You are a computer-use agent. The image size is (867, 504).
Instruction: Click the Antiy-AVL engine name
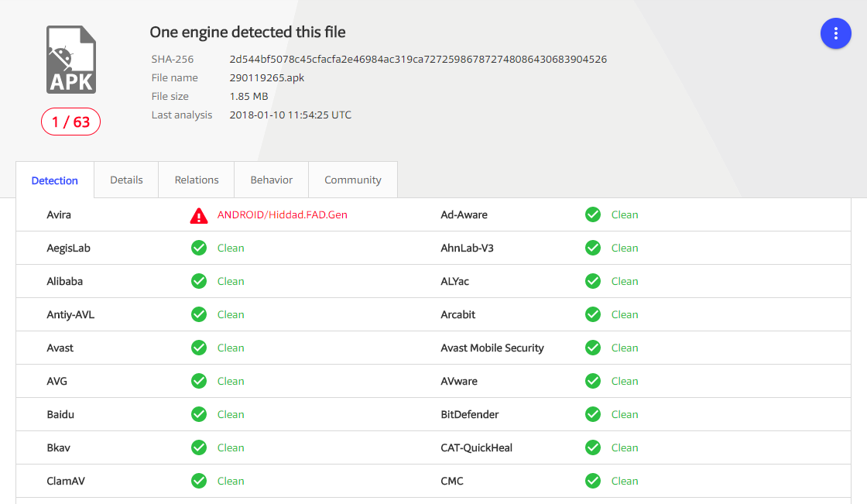click(x=70, y=315)
